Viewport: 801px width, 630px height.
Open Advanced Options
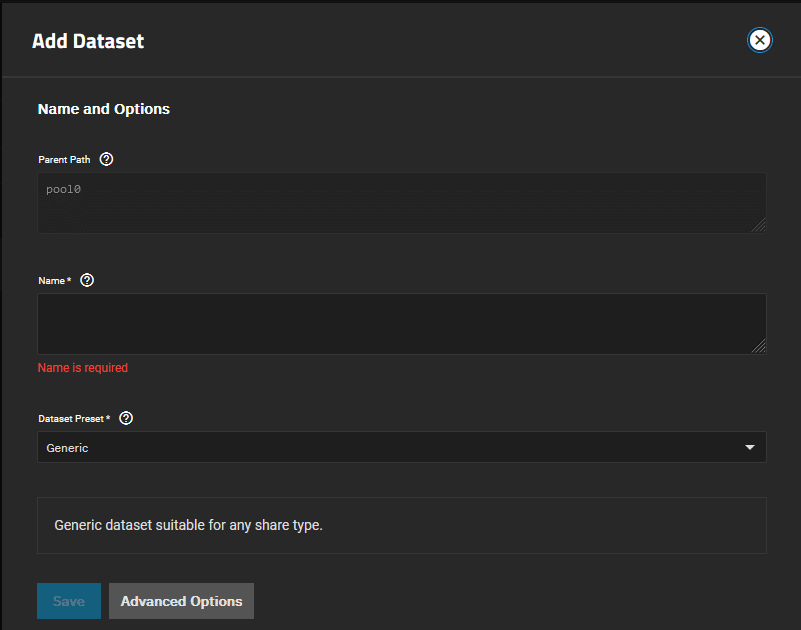pos(181,601)
